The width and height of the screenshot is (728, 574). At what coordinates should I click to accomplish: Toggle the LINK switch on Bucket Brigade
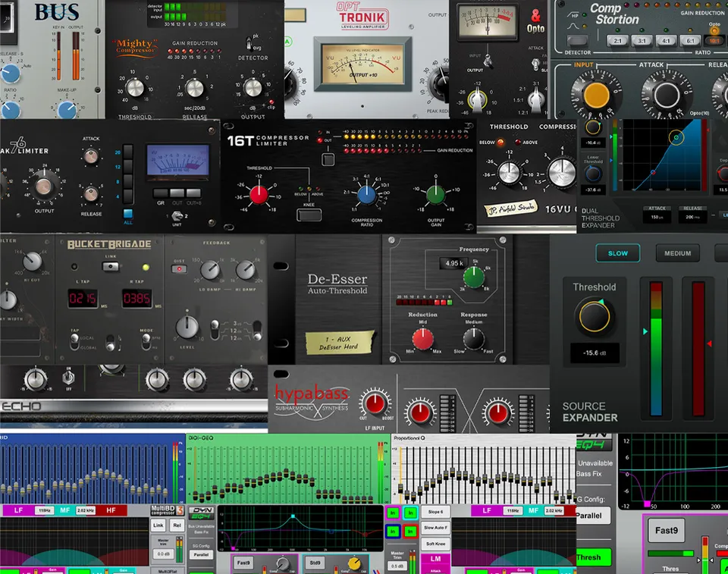pos(111,266)
